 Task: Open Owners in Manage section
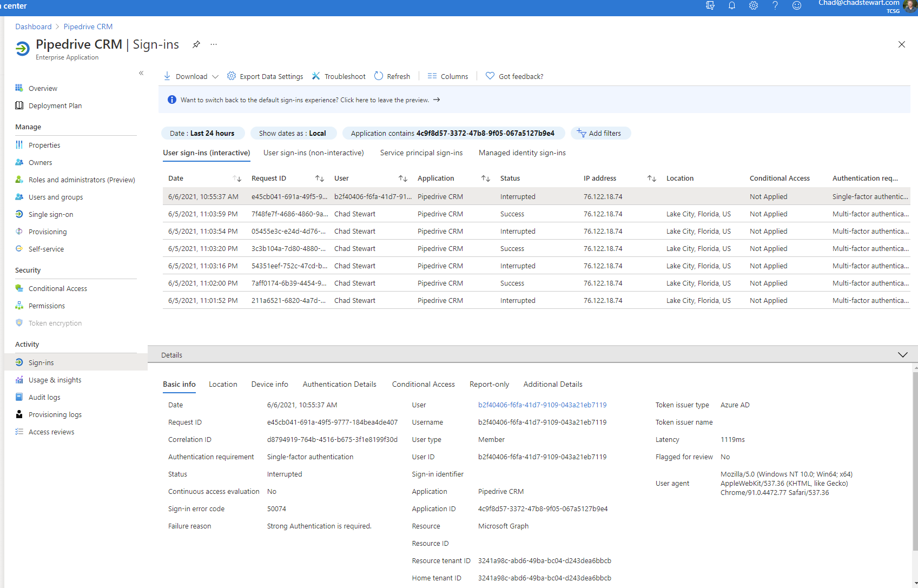(x=41, y=163)
